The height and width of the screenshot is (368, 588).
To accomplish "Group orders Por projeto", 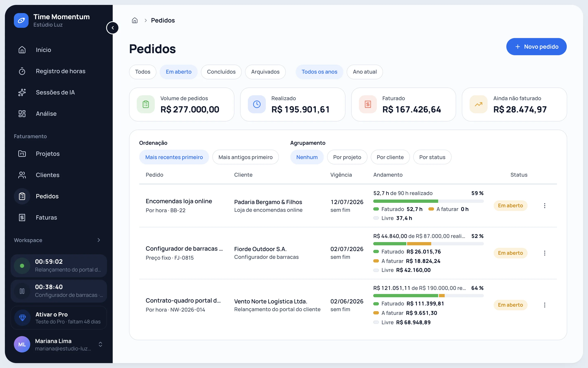I will click(x=347, y=157).
